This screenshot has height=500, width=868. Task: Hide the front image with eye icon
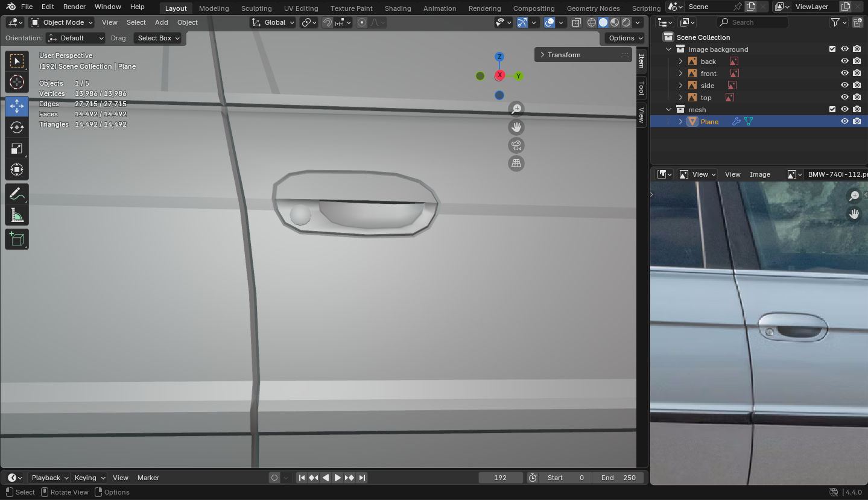coord(844,74)
